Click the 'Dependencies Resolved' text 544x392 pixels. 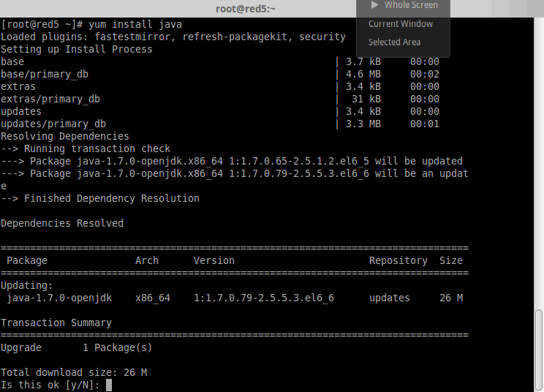62,223
